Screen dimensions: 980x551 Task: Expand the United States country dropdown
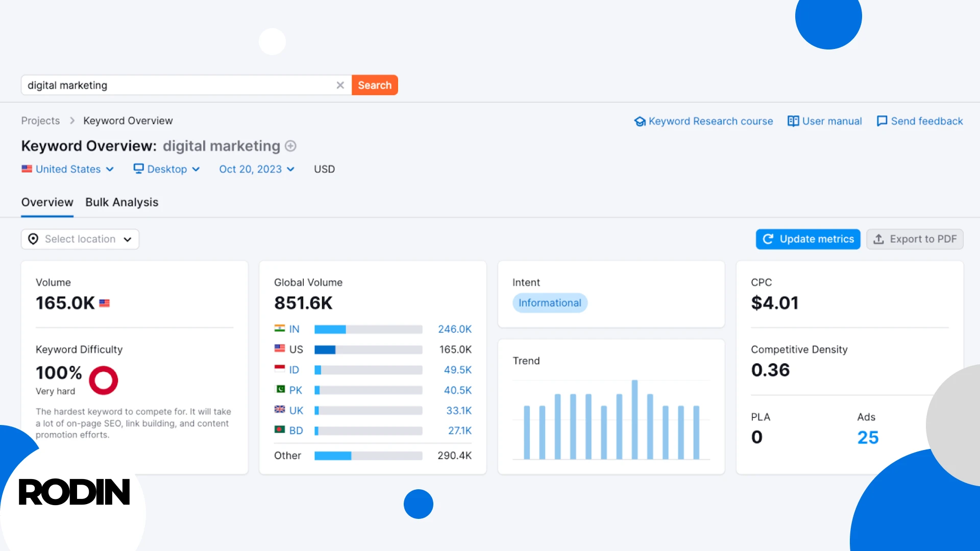pyautogui.click(x=67, y=169)
